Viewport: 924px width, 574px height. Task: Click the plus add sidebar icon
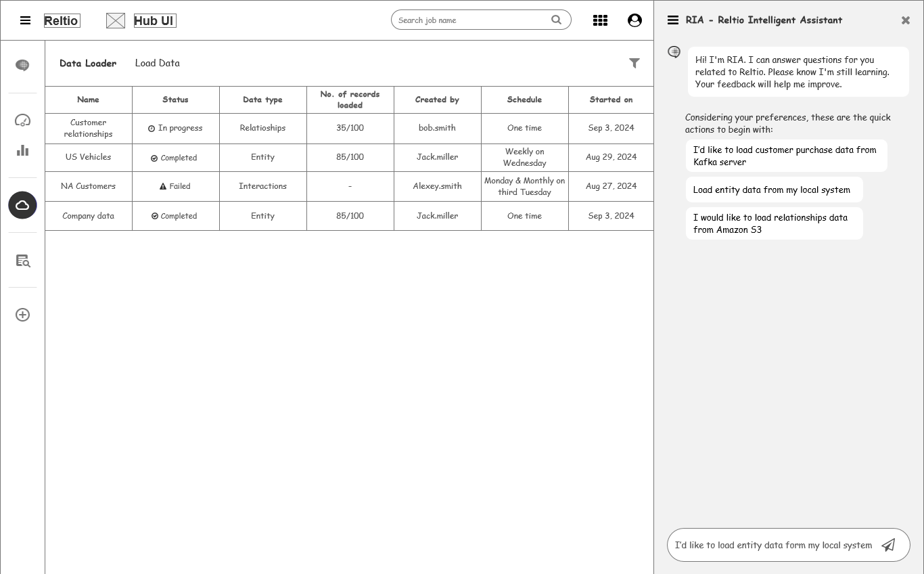[x=22, y=315]
